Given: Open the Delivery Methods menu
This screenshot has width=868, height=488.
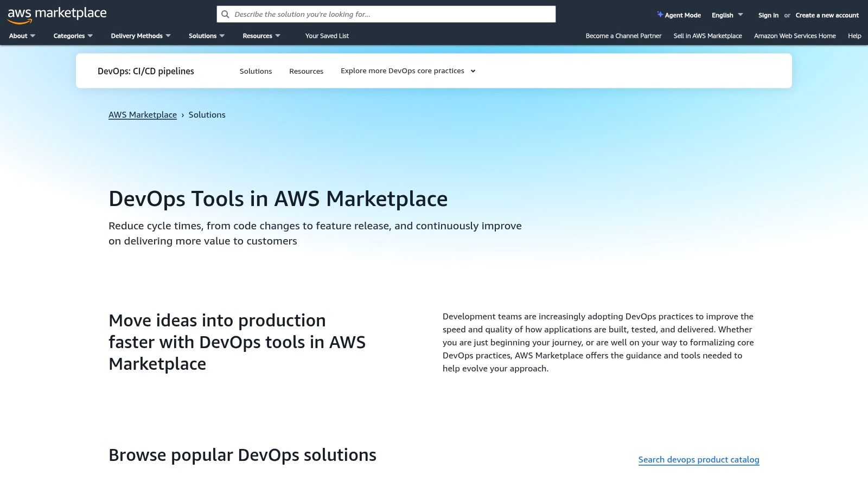Looking at the screenshot, I should coord(141,36).
